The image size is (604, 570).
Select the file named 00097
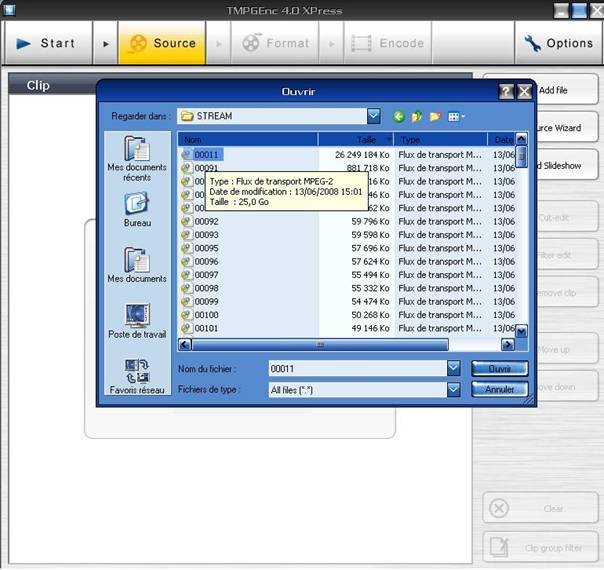[x=206, y=275]
